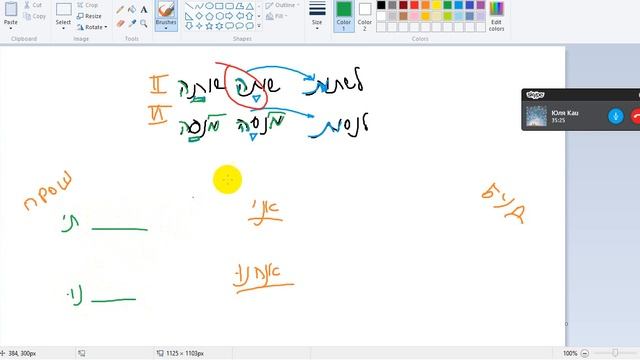Choose the Line shape

coord(189,6)
